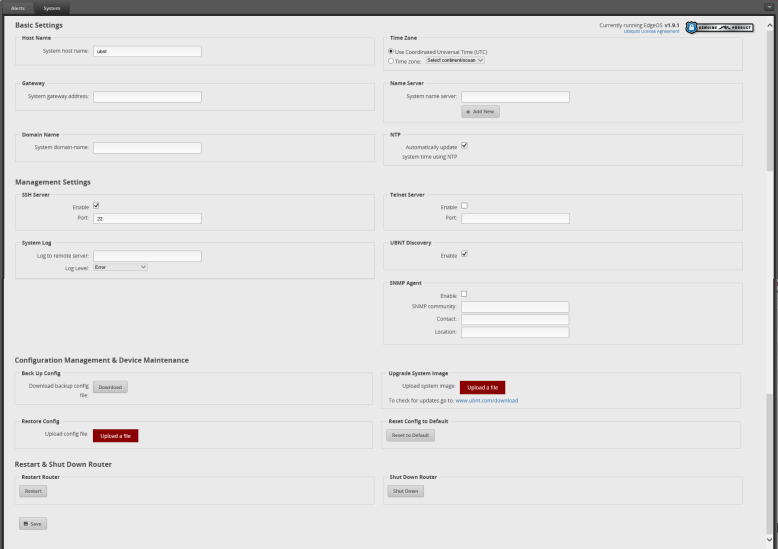The width and height of the screenshot is (778, 549).
Task: Select Use Coordinated Universal Time option
Action: (391, 50)
